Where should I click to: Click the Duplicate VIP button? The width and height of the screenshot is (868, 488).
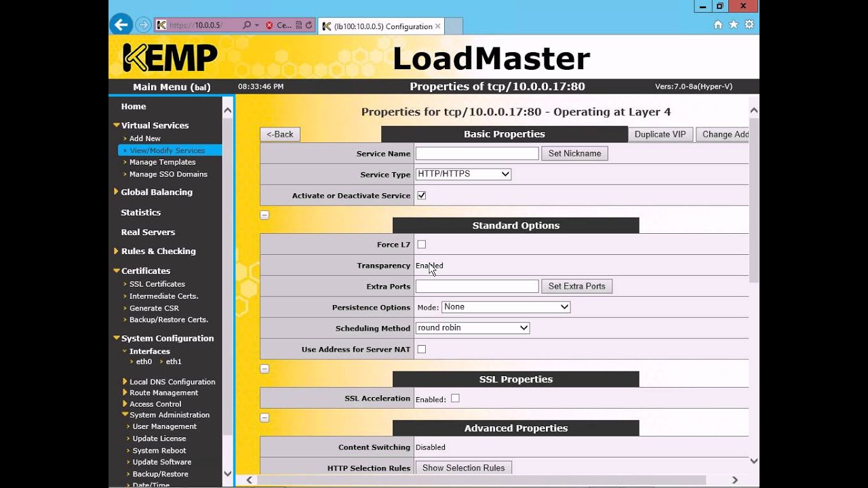pyautogui.click(x=660, y=134)
